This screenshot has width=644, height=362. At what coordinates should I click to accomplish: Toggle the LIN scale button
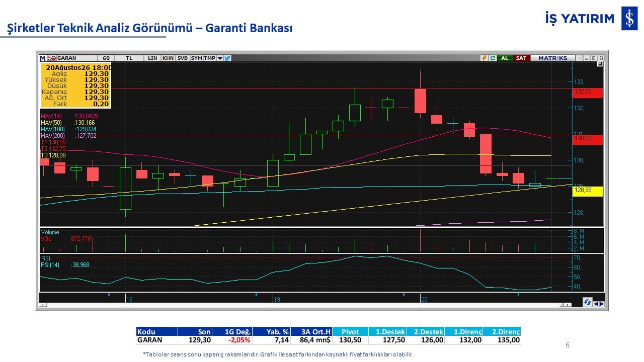coord(152,58)
